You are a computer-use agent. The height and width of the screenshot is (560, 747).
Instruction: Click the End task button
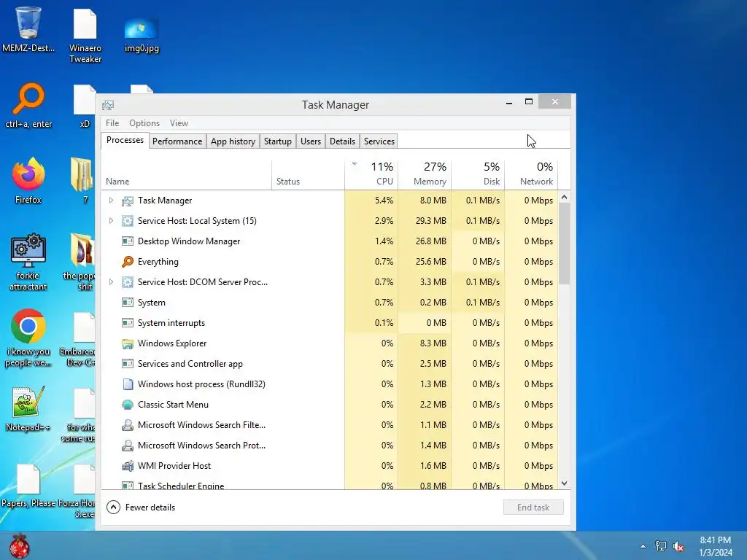coord(533,507)
